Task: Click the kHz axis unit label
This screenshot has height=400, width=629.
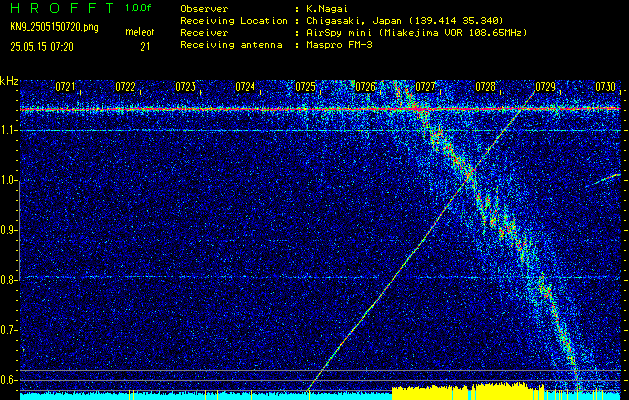Action: 9,81
